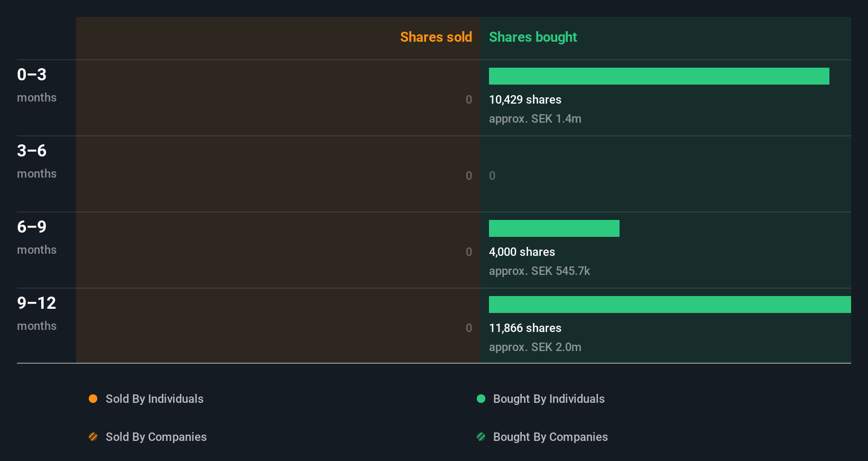The image size is (868, 461).
Task: Click the sold zero in 6–9 months row
Action: click(x=469, y=252)
